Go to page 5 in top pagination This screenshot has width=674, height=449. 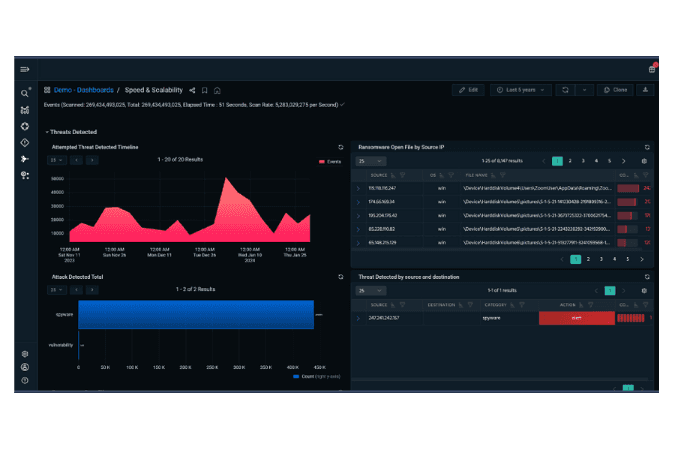[x=609, y=161]
